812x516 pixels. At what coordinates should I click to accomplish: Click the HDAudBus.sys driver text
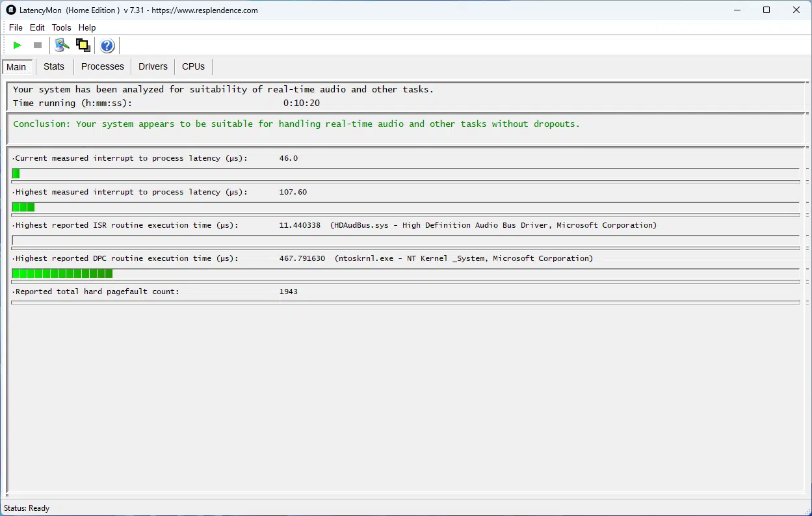493,225
